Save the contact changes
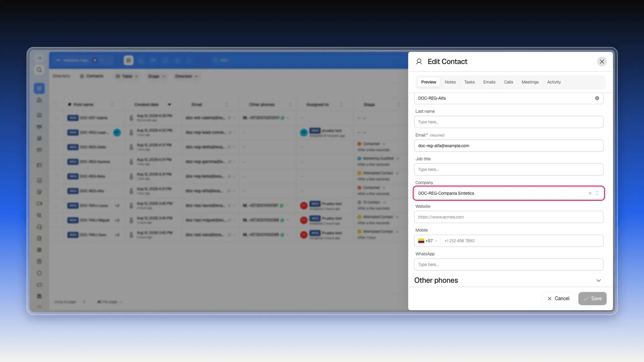 [x=592, y=299]
